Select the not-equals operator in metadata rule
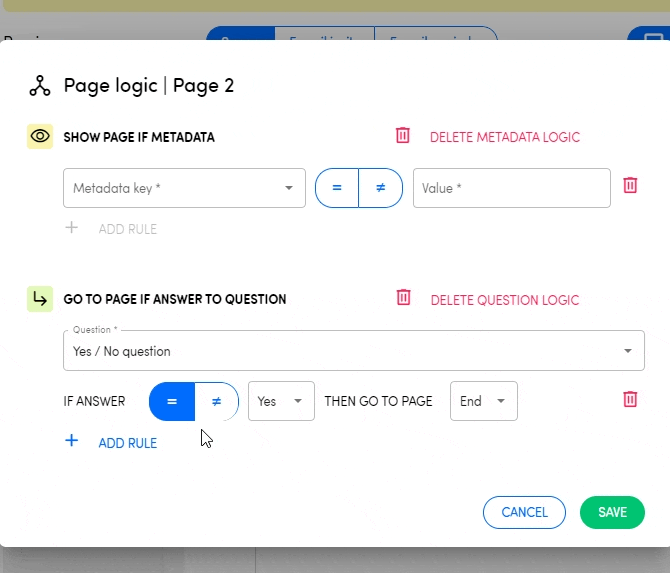The image size is (670, 573). (x=380, y=188)
